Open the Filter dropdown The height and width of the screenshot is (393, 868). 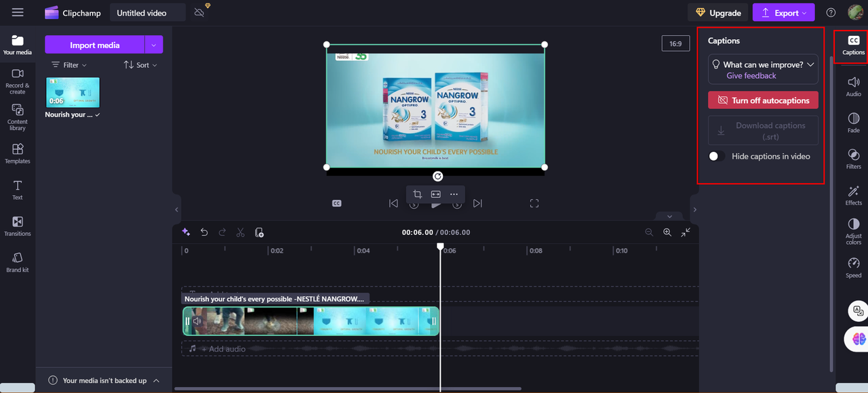coord(69,65)
